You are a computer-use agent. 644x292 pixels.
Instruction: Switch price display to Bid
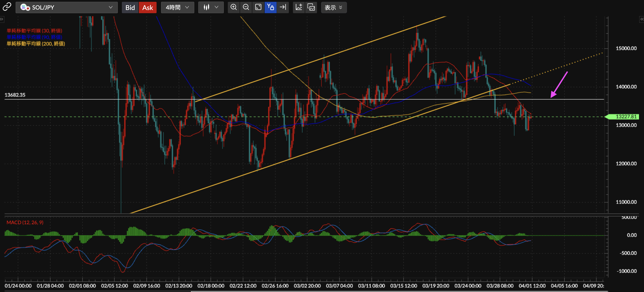[x=130, y=7]
